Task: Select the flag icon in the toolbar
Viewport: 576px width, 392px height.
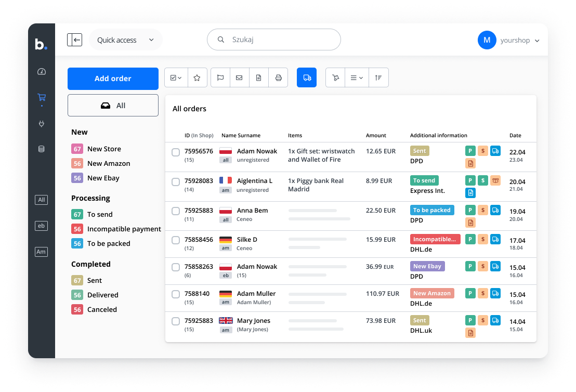Action: 220,77
